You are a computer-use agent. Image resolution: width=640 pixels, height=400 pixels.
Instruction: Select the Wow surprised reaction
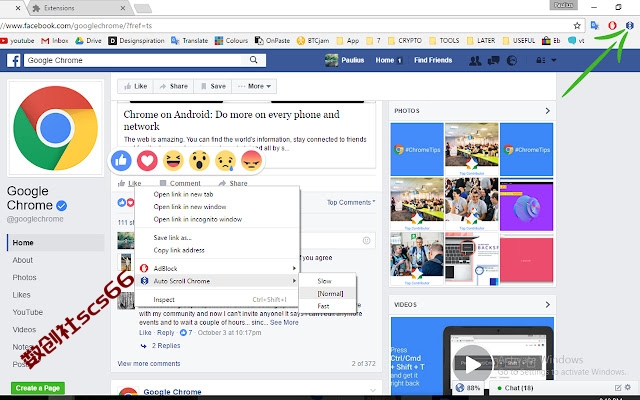199,160
